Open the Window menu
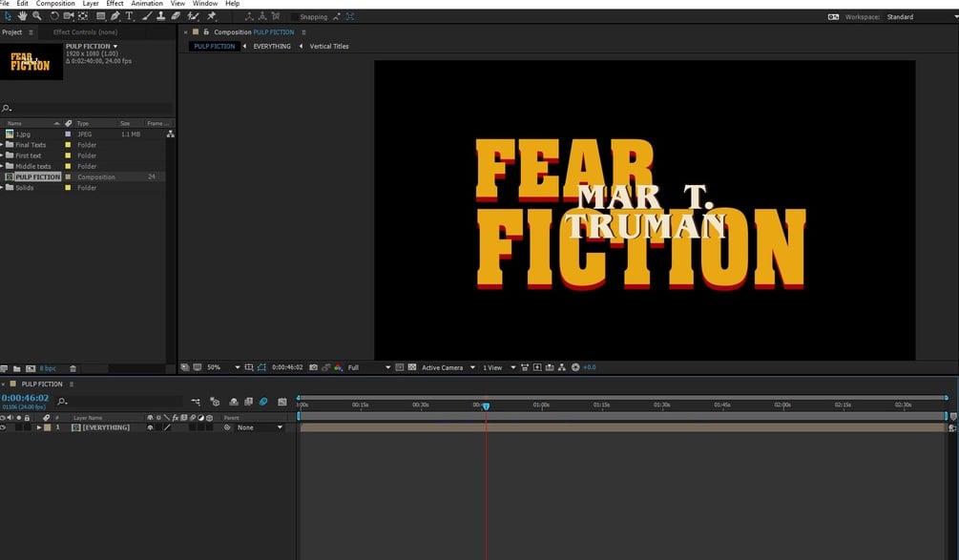The height and width of the screenshot is (560, 959). pyautogui.click(x=205, y=4)
